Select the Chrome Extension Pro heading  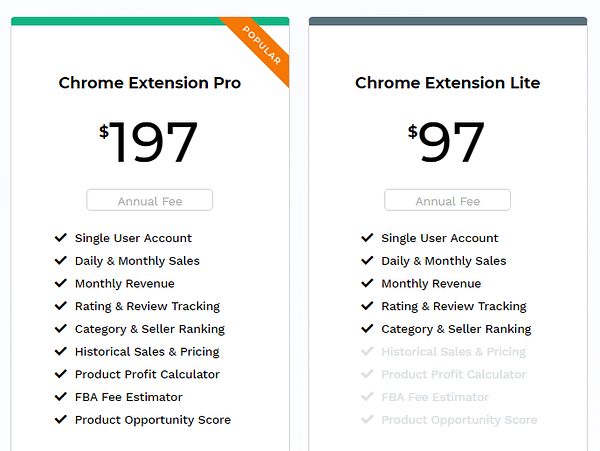click(x=150, y=83)
